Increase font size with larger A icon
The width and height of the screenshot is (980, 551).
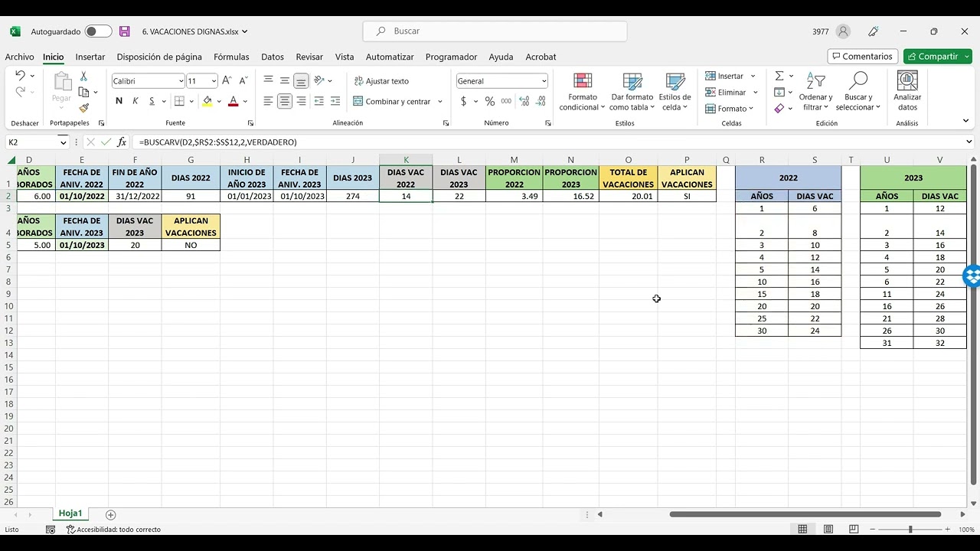tap(227, 80)
